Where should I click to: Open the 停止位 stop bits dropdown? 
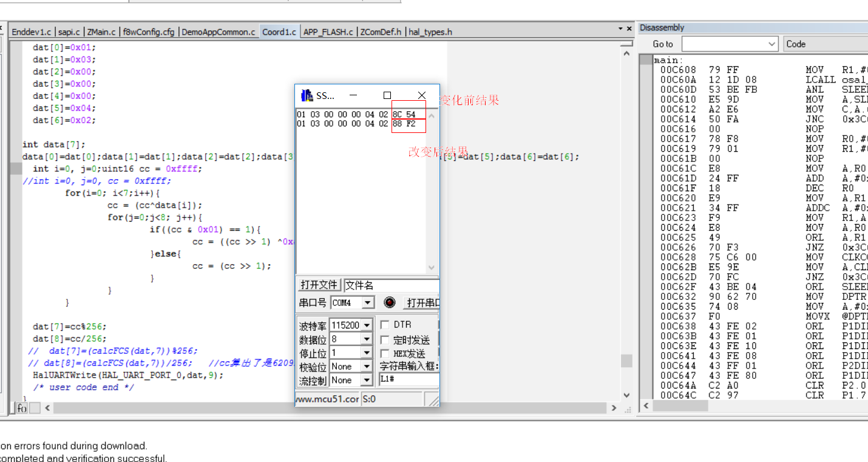tap(367, 353)
